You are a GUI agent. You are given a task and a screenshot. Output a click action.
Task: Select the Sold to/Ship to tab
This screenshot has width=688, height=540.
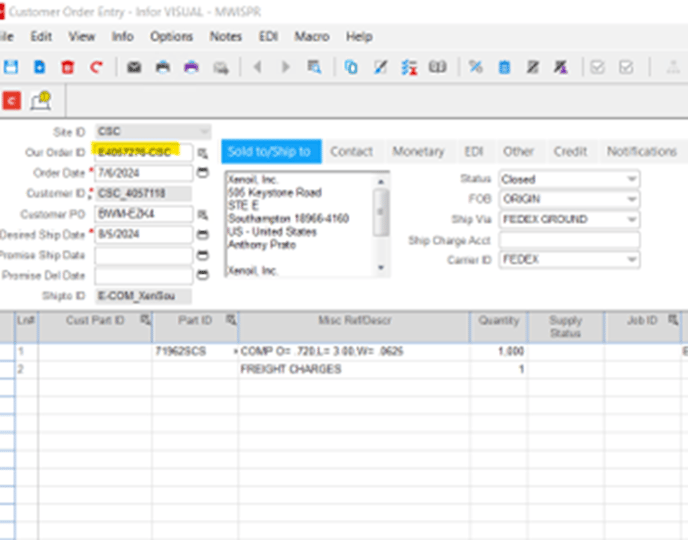[x=271, y=151]
